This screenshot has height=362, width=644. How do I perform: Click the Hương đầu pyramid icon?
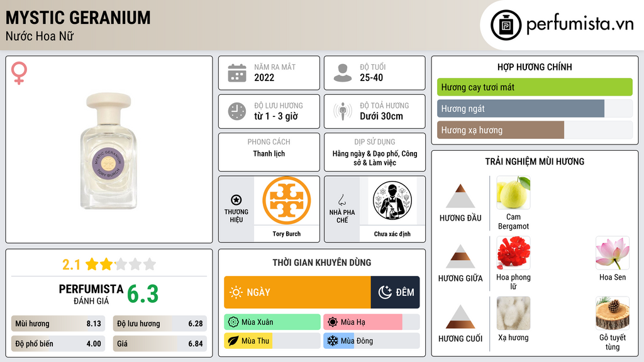460,196
